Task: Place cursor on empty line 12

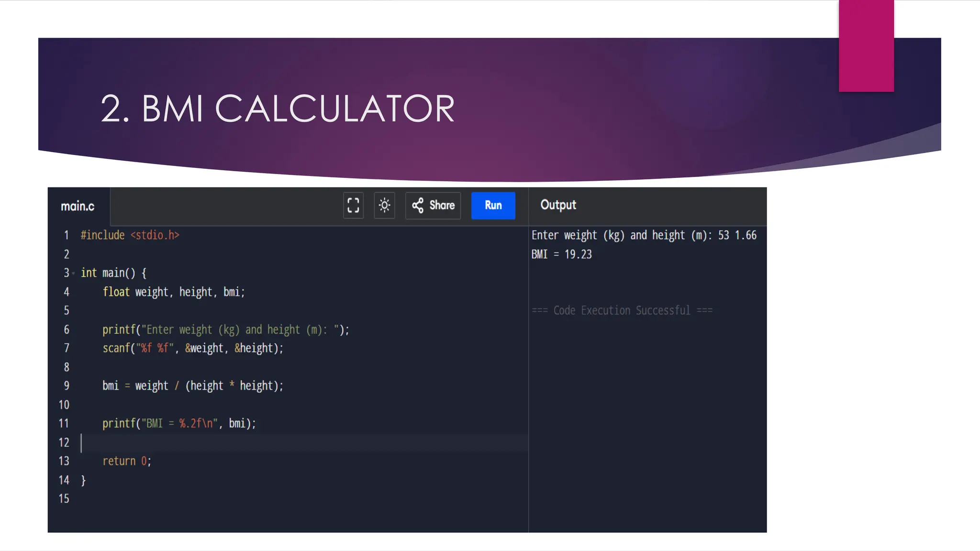Action: click(x=304, y=442)
